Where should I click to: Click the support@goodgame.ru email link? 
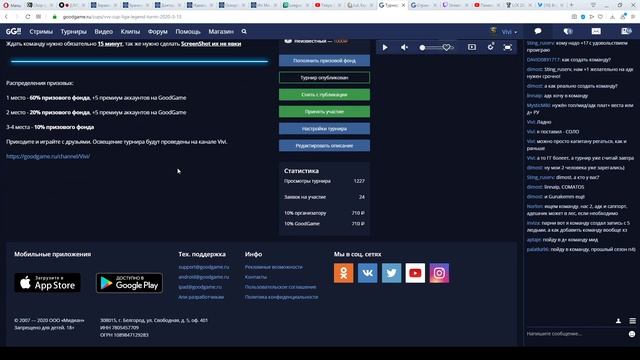(204, 267)
